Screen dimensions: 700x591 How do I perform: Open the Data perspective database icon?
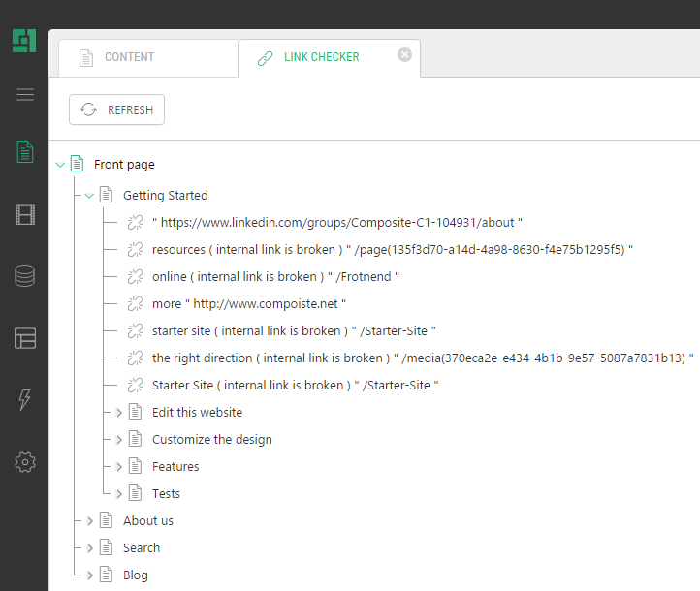25,276
